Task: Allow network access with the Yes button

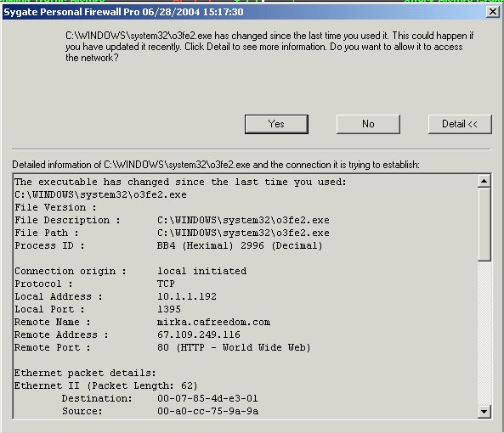Action: [x=276, y=124]
